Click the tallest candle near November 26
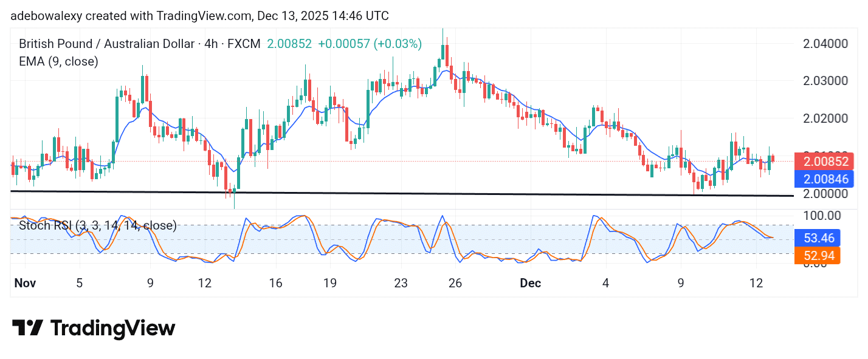The image size is (868, 359). 443,55
